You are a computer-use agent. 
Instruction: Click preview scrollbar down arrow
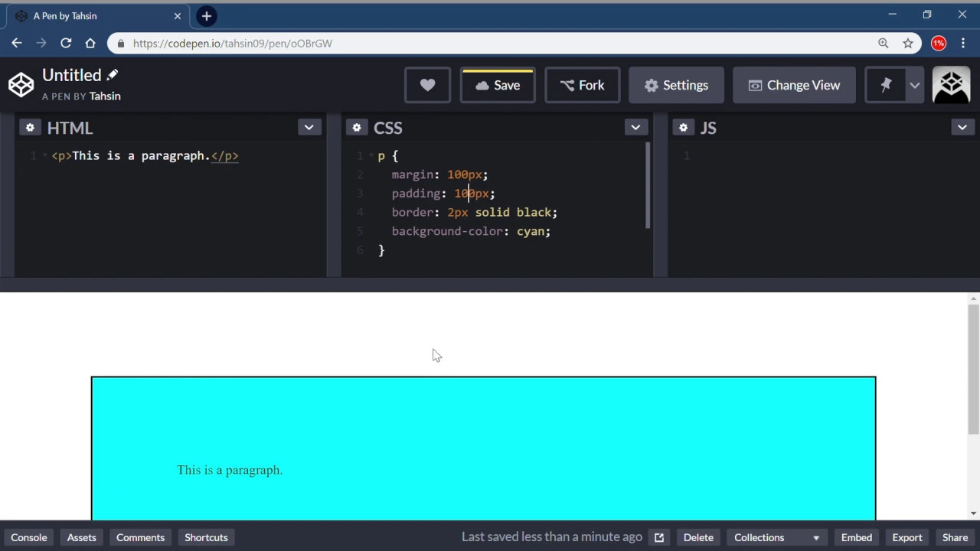(973, 514)
